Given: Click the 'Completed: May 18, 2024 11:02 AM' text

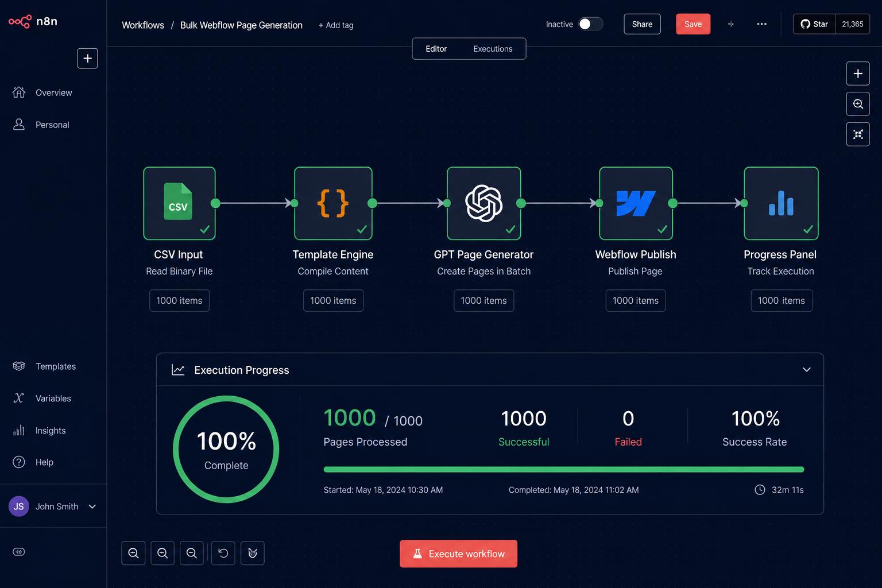Looking at the screenshot, I should tap(574, 490).
